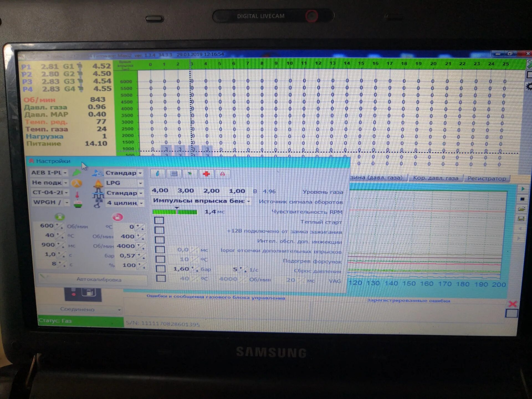Image resolution: width=532 pixels, height=399 pixels.
Task: Click the orange flame icon beside LPG
Action: tap(98, 183)
